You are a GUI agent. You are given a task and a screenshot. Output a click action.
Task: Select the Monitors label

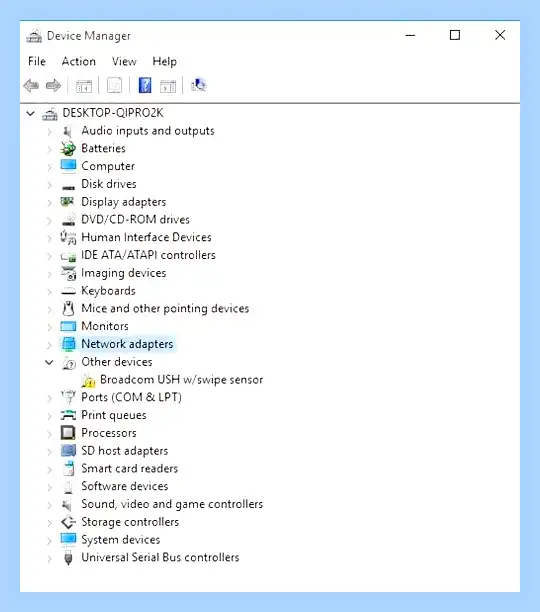coord(105,326)
